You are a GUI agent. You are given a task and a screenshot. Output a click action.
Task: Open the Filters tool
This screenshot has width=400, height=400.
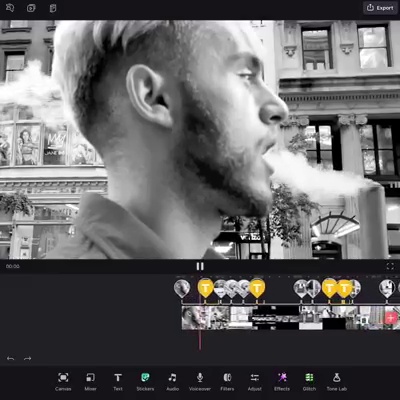[227, 382]
